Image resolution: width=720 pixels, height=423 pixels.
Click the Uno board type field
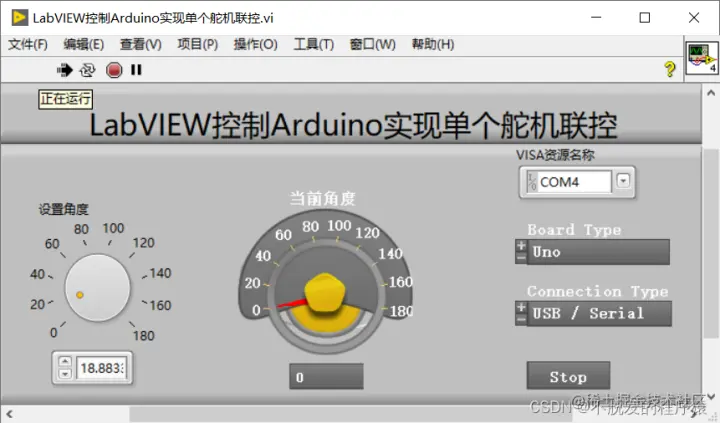click(598, 252)
